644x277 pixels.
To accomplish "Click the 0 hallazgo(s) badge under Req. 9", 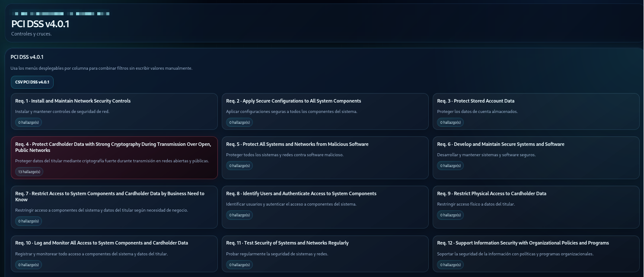I will [x=450, y=215].
